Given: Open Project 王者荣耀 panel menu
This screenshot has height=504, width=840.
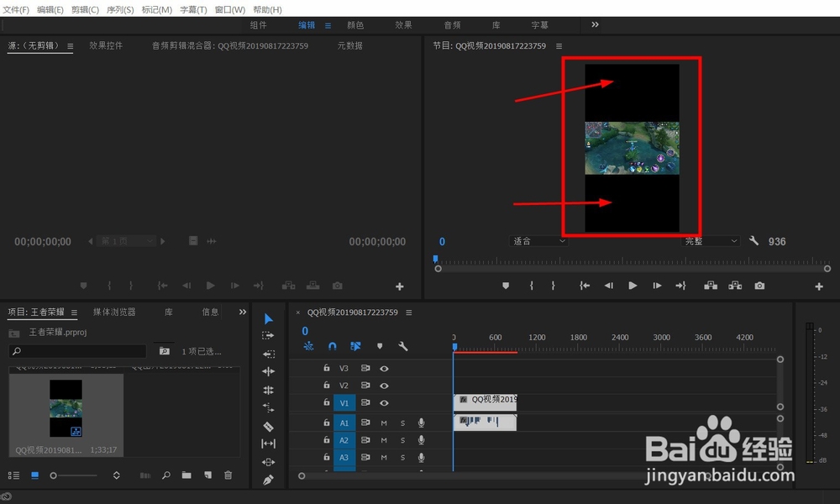Looking at the screenshot, I should click(x=74, y=312).
